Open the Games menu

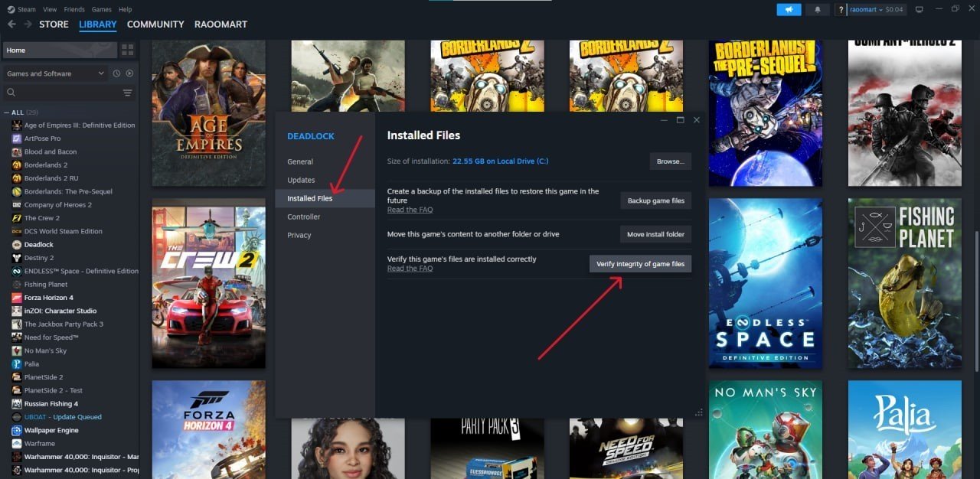pos(101,9)
